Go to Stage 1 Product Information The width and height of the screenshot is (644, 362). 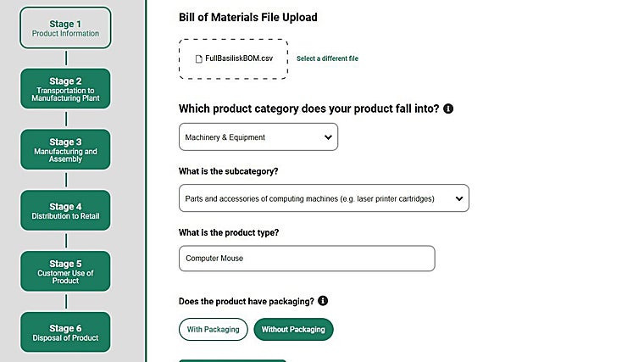pos(65,28)
